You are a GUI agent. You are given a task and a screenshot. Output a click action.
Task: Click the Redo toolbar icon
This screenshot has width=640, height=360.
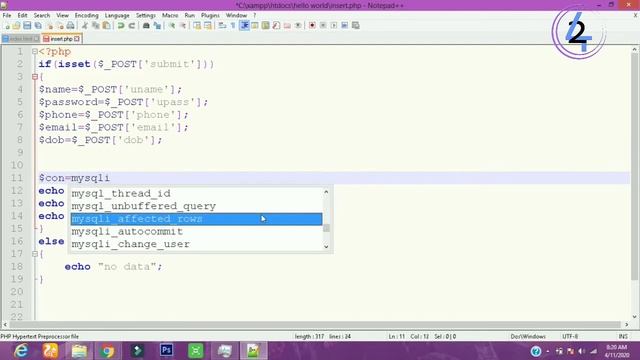click(131, 26)
